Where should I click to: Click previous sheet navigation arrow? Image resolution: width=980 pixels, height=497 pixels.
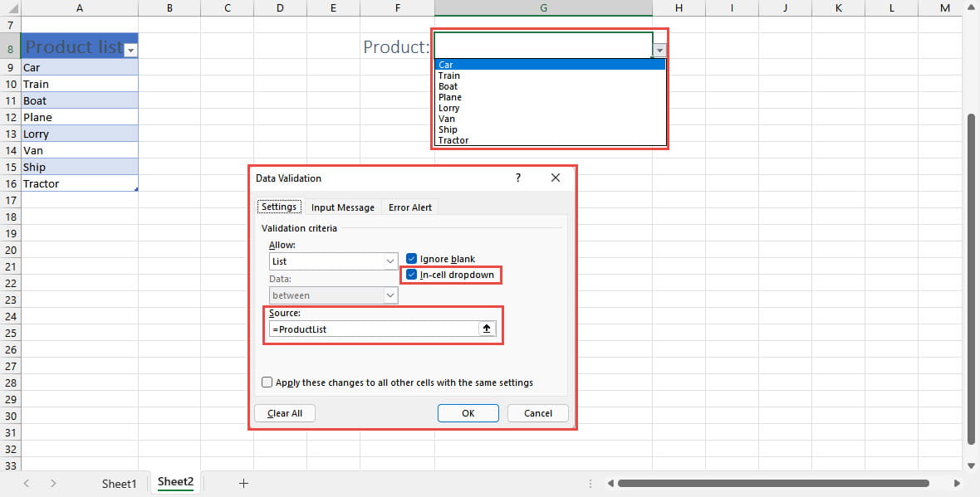(x=27, y=483)
